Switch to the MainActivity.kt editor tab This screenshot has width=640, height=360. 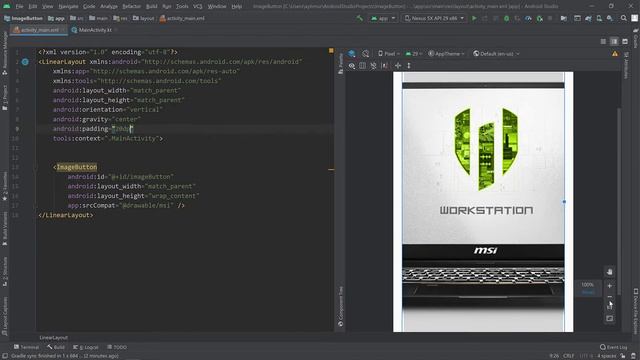(x=95, y=30)
